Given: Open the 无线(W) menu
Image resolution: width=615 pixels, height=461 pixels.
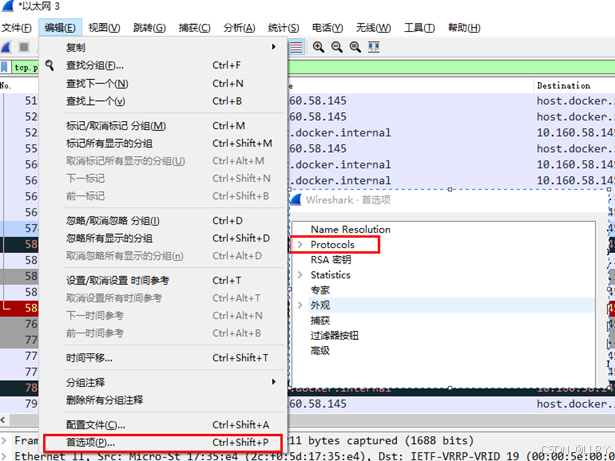Looking at the screenshot, I should tap(373, 28).
